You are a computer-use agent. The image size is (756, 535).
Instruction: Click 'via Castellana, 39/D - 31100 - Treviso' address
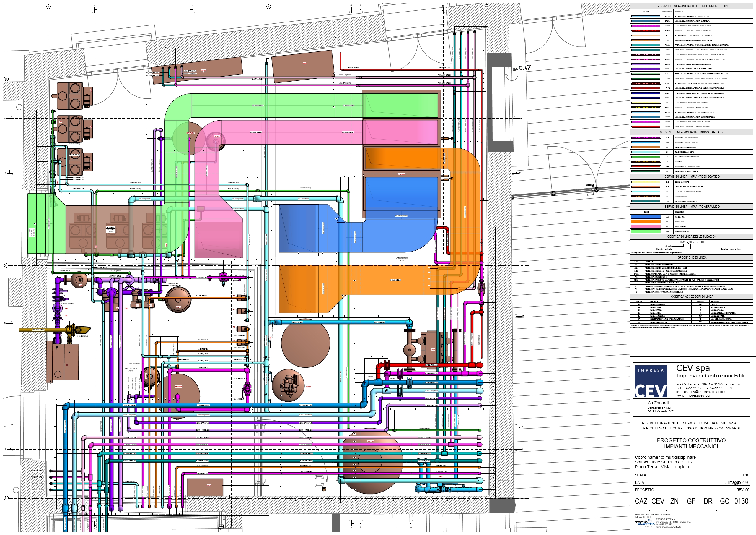[x=708, y=384]
